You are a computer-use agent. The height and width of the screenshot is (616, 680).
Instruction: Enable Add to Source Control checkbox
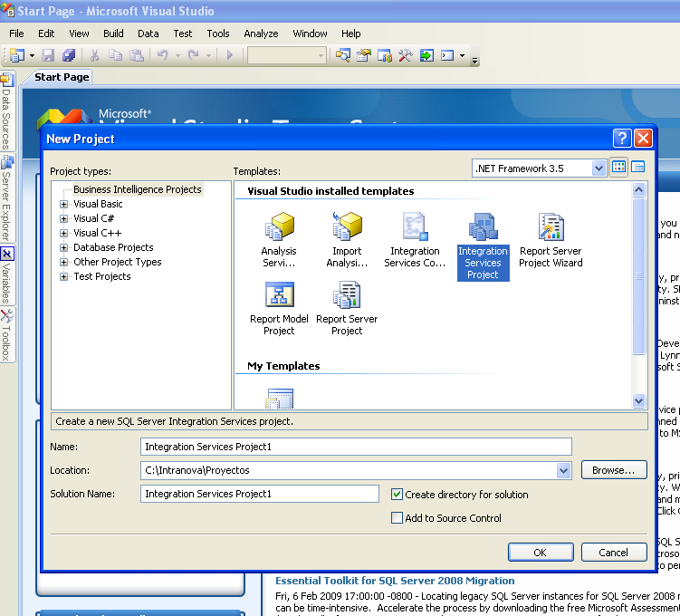click(397, 518)
